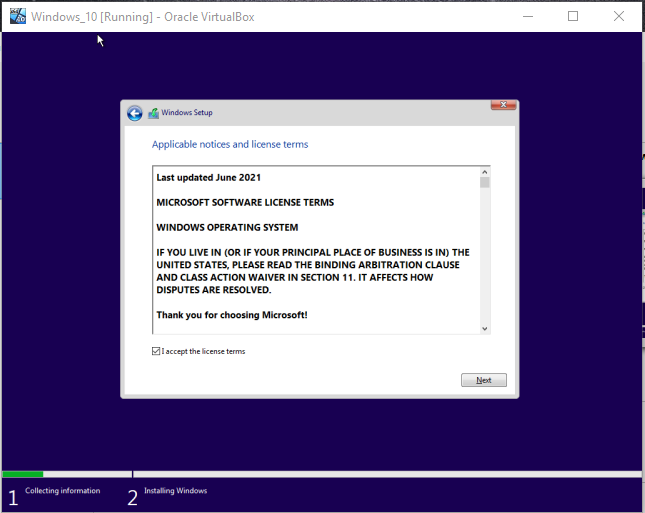This screenshot has height=513, width=645.
Task: Click inside the license terms text box
Action: click(315, 250)
